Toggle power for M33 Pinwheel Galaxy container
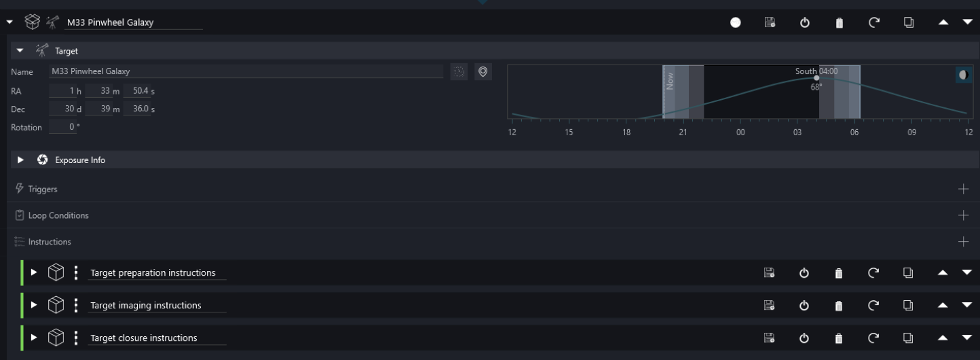This screenshot has width=980, height=360. click(805, 22)
